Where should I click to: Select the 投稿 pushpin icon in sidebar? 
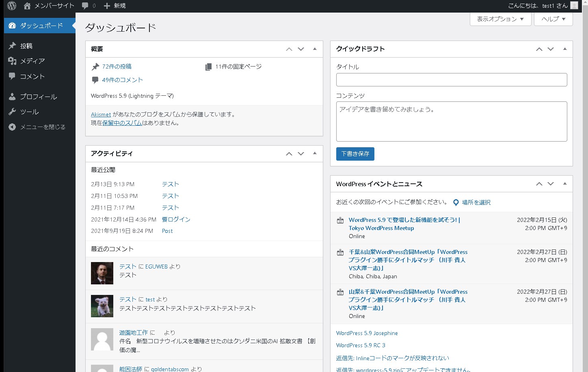pyautogui.click(x=11, y=45)
